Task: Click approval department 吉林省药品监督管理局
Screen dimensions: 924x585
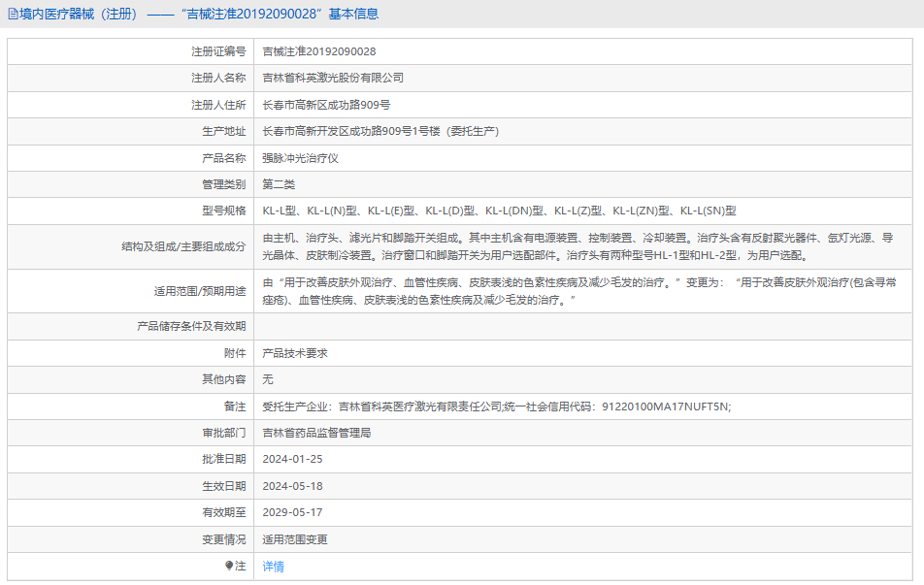Action: [x=316, y=433]
